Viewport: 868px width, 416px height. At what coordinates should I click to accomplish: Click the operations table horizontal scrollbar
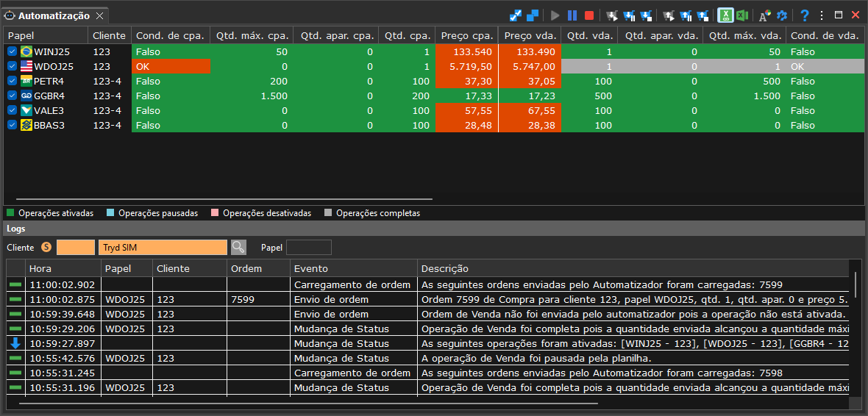click(224, 198)
